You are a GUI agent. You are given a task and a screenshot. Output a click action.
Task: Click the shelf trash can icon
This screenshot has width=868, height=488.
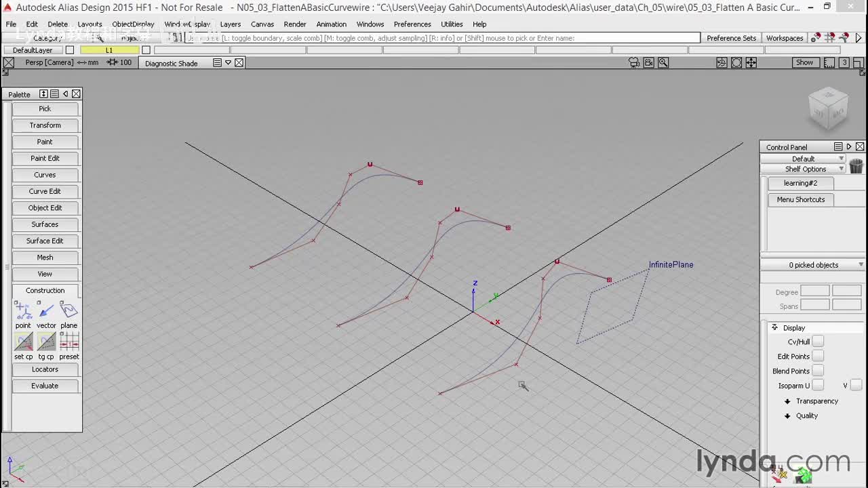pyautogui.click(x=856, y=166)
